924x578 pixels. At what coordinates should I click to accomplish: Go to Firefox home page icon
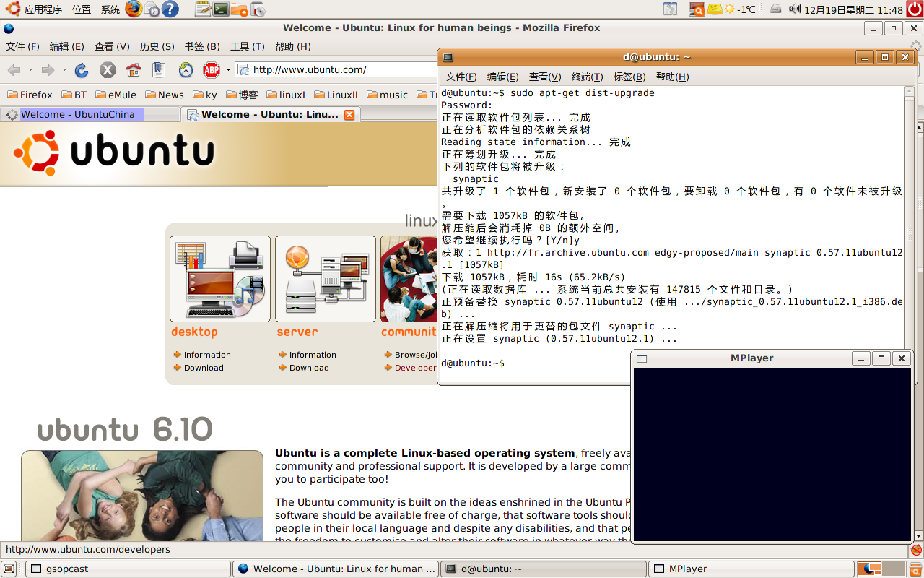(134, 70)
